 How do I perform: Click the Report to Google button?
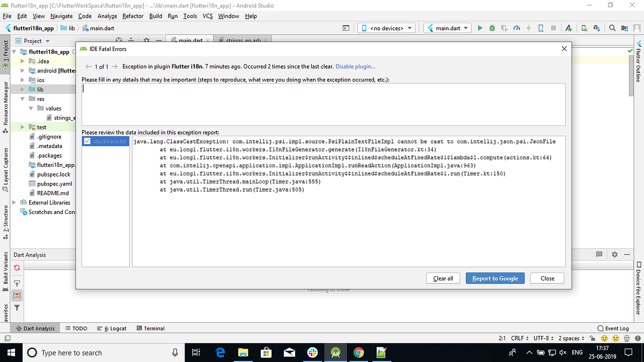point(495,278)
